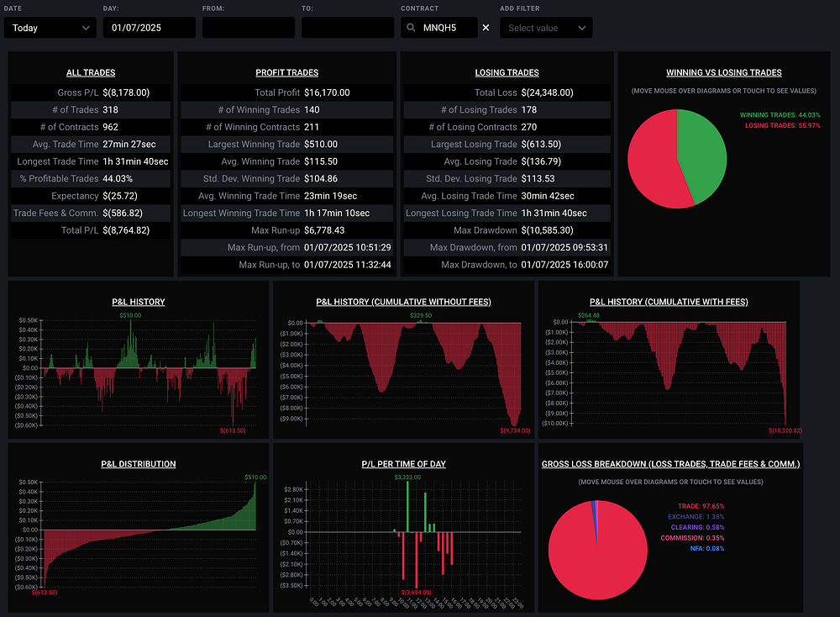The width and height of the screenshot is (840, 617).
Task: Click the Largest Winning Trade value $510.00
Action: click(321, 145)
